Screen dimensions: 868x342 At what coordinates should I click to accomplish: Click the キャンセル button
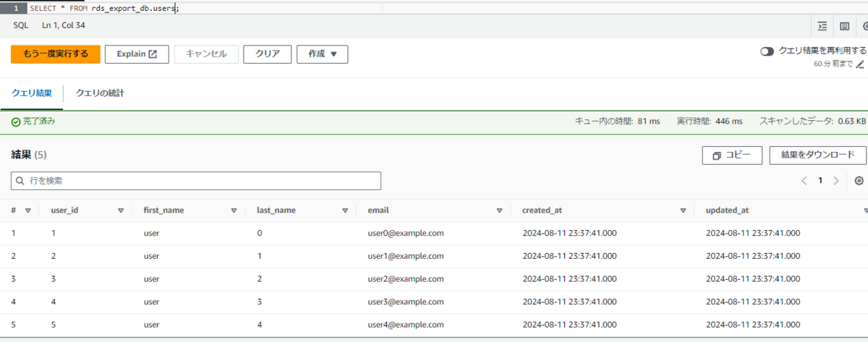[x=206, y=54]
